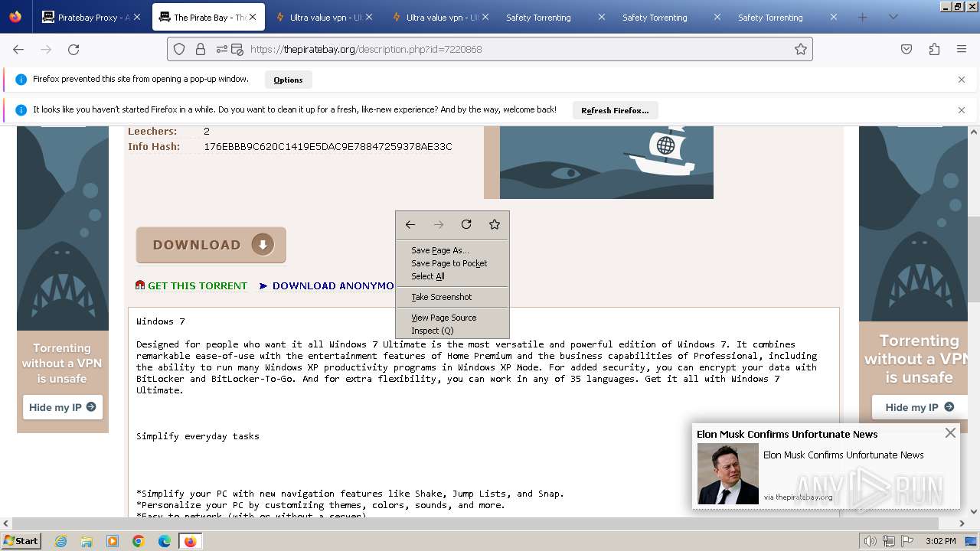The height and width of the screenshot is (551, 980).
Task: Close the Piratebay Proxy tab
Action: point(137,17)
